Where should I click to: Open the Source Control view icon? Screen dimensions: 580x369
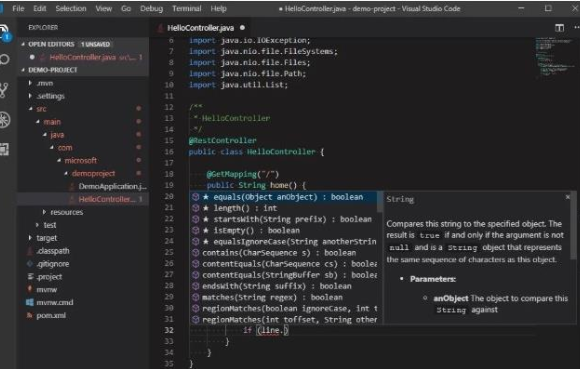[4, 90]
